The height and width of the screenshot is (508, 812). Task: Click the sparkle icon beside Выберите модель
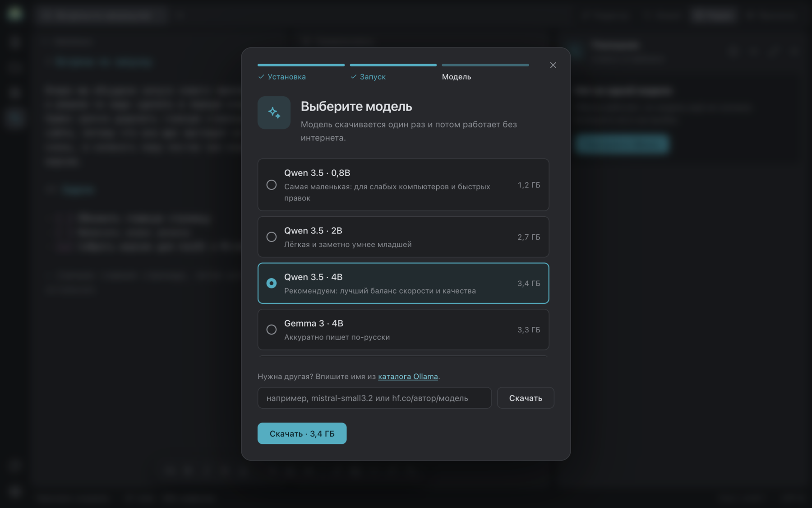[x=274, y=112]
